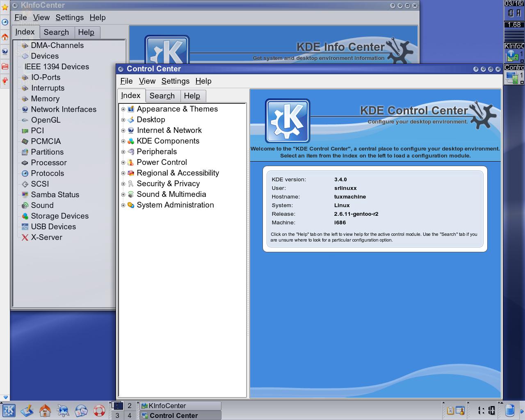Switch to Control Center Help tab
The width and height of the screenshot is (525, 420).
tap(192, 96)
